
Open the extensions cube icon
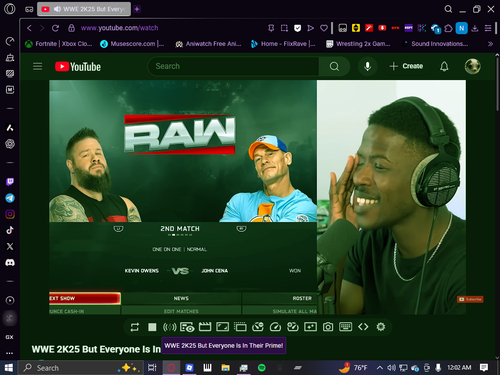tap(448, 28)
